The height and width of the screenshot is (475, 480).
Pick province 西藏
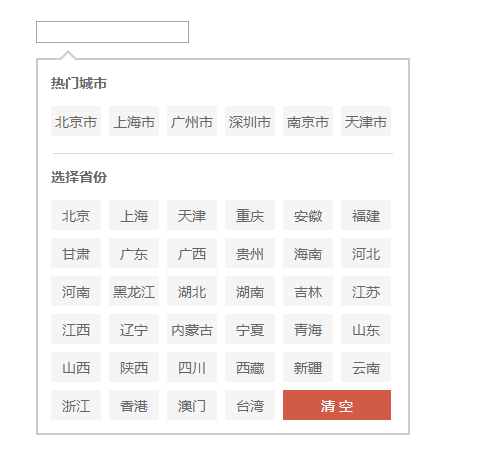pyautogui.click(x=250, y=367)
